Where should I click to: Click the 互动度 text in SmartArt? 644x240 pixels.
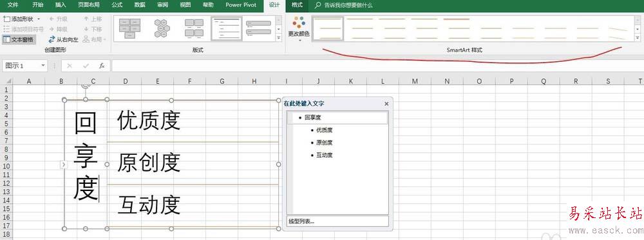tap(149, 205)
